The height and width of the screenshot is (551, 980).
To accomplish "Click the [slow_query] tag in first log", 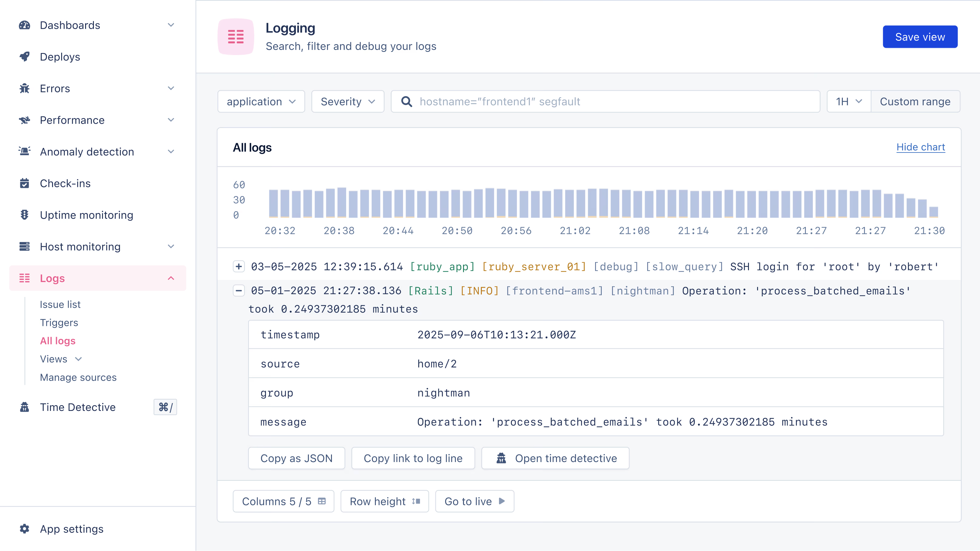I will pos(684,267).
